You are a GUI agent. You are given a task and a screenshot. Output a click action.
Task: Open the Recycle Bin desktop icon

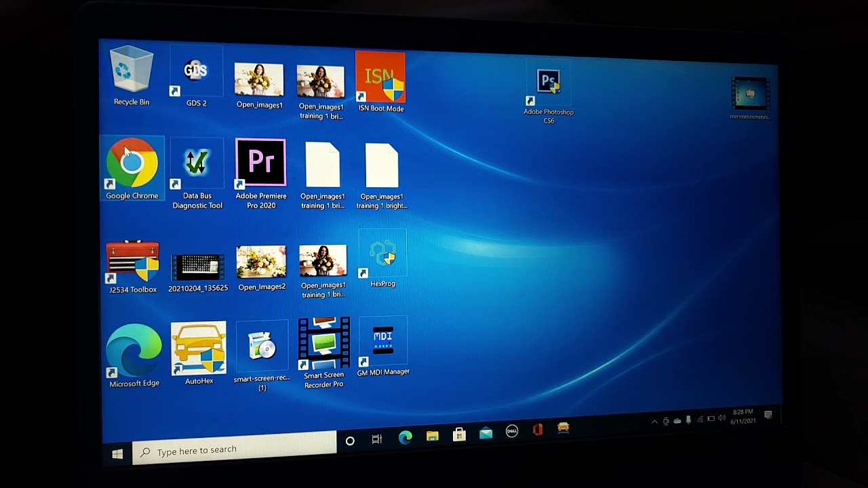[131, 76]
